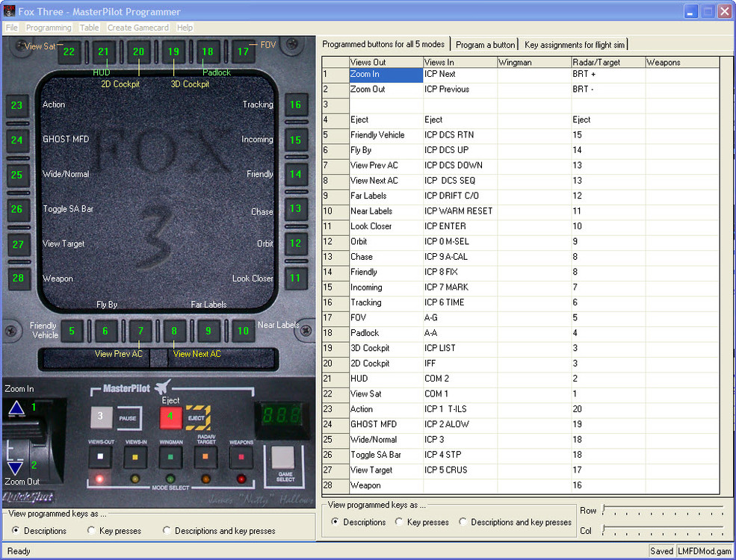Click the gray Pause button 3
The width and height of the screenshot is (736, 560).
coord(101,417)
